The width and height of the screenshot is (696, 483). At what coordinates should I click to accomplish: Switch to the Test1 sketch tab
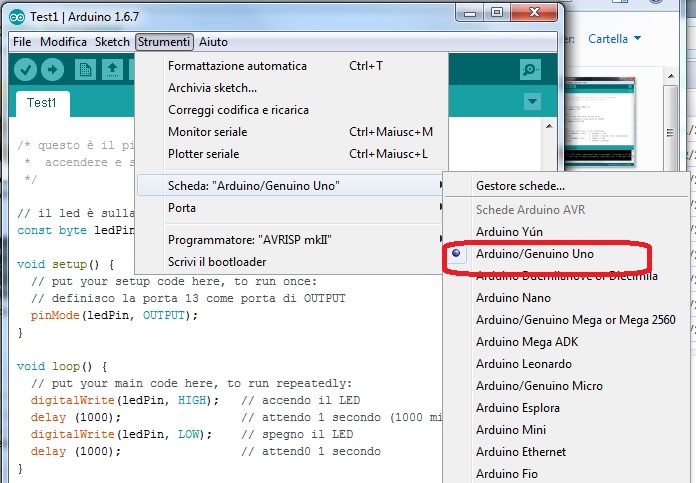(x=42, y=103)
